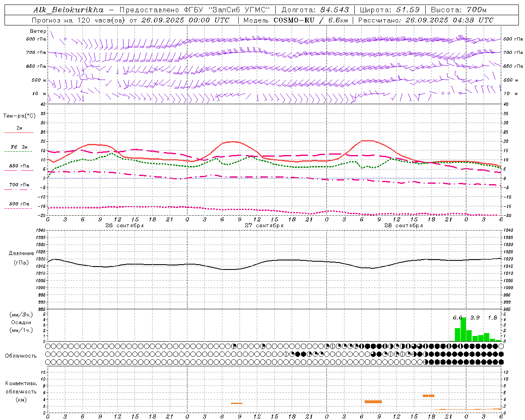The image size is (525, 420).
Task: Click the '6.6' precipitation total value
Action: pyautogui.click(x=457, y=318)
